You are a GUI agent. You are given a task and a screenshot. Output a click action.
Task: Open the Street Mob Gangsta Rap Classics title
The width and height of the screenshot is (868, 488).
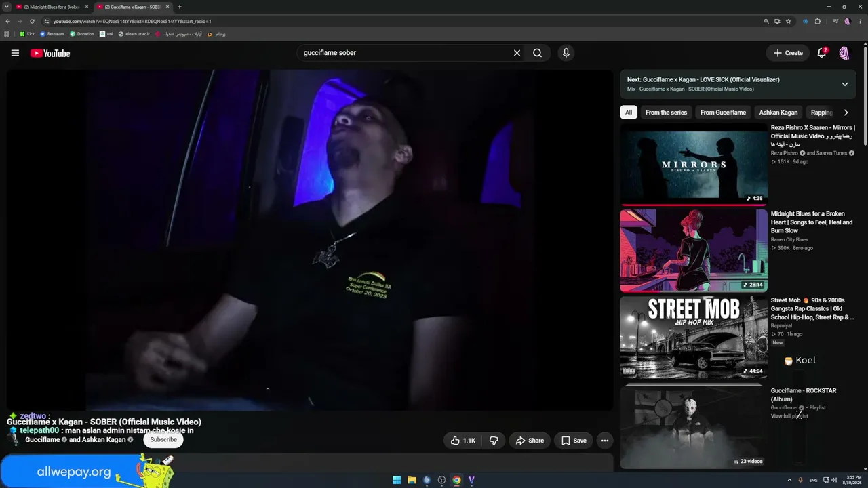pos(812,308)
